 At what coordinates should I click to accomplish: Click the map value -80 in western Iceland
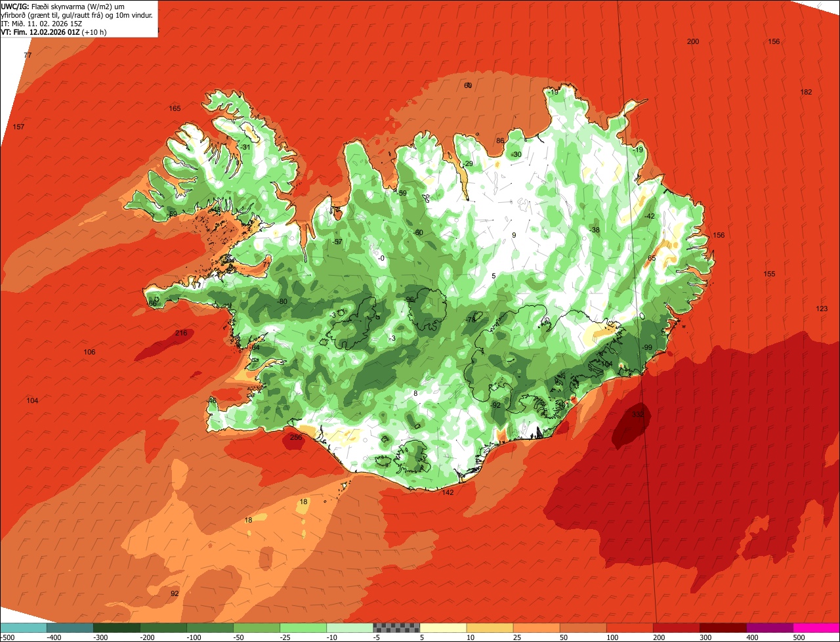click(282, 301)
